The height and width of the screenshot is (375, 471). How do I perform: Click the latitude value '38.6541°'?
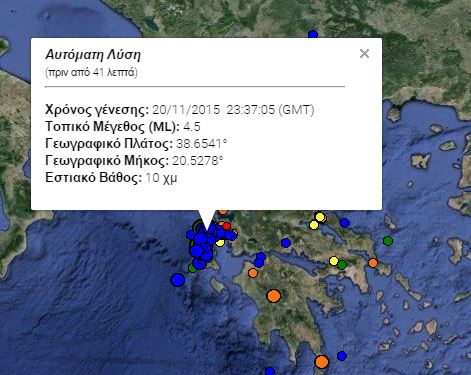[x=202, y=144]
